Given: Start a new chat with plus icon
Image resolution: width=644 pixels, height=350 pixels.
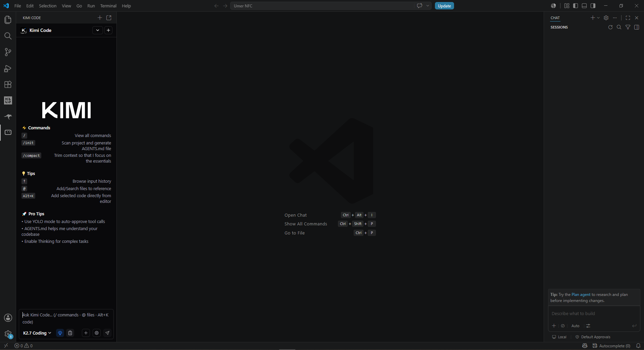Looking at the screenshot, I should point(593,18).
